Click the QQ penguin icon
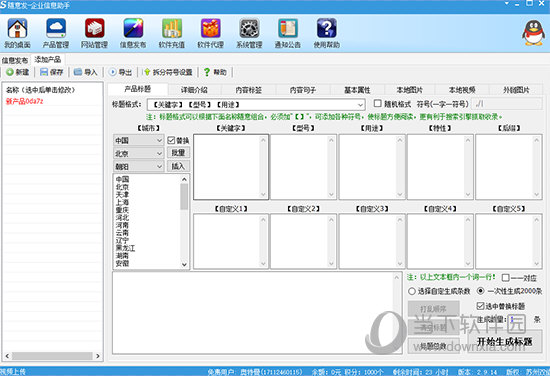The image size is (550, 376). (x=533, y=33)
